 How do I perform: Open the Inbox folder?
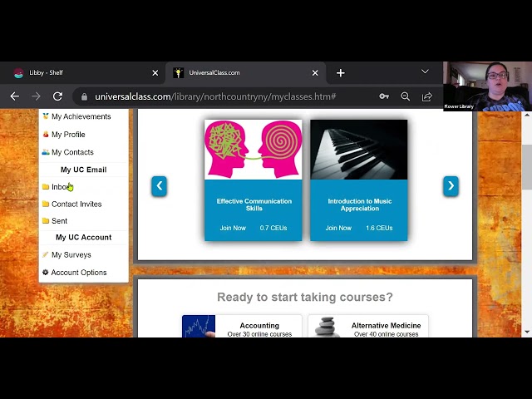(62, 186)
